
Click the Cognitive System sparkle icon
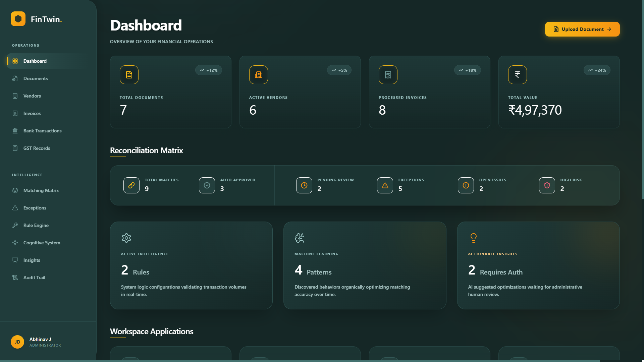(15, 243)
